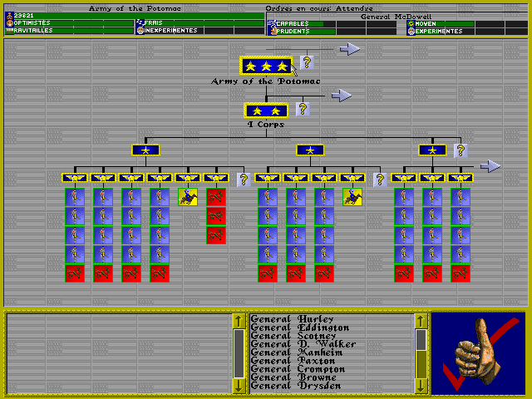Select the middle division's one-star badge

tap(310, 150)
